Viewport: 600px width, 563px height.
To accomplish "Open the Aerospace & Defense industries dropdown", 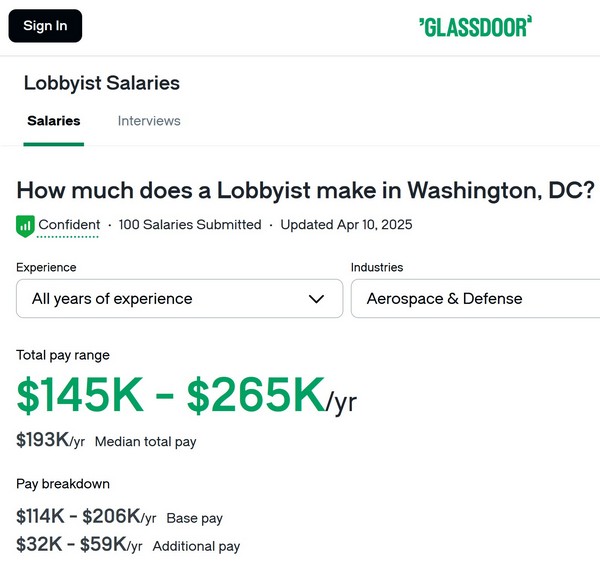I will [475, 299].
